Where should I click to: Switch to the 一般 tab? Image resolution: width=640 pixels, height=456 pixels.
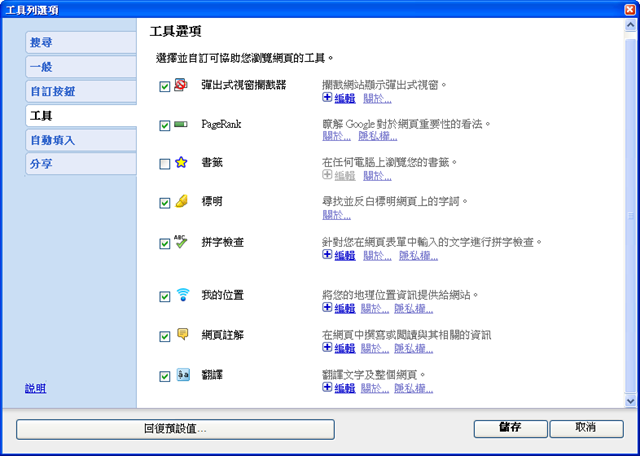point(81,67)
